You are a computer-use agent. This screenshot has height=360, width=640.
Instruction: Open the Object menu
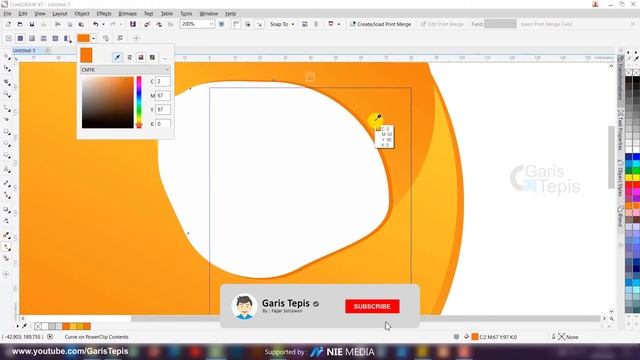coord(82,13)
